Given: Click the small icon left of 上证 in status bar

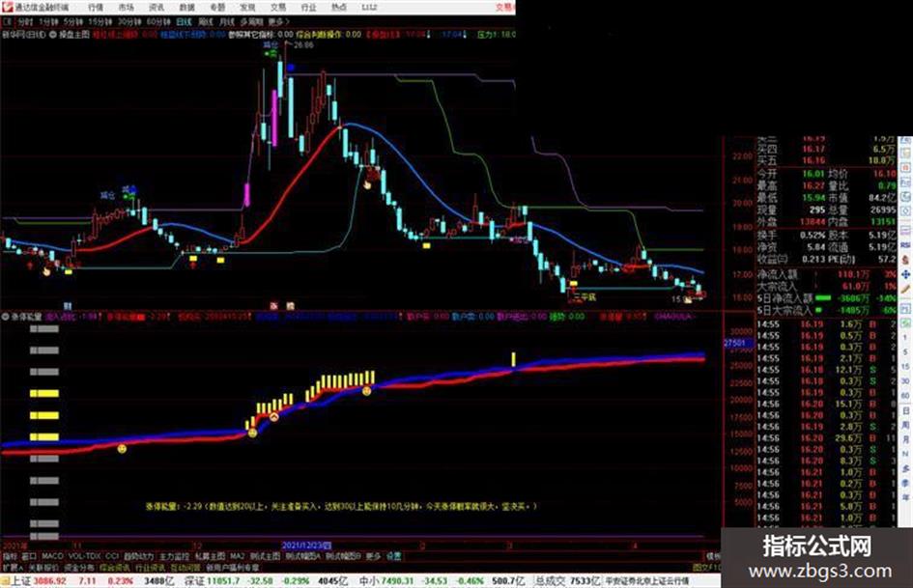Looking at the screenshot, I should [x=5, y=581].
